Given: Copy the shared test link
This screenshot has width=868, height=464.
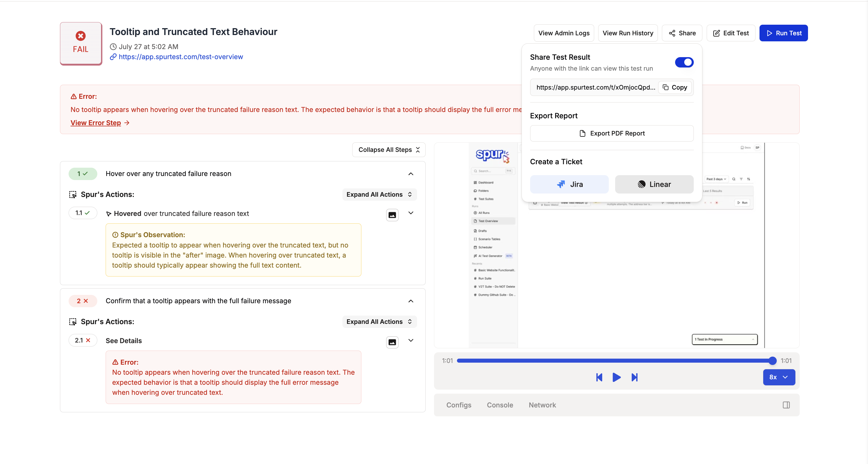Looking at the screenshot, I should [x=675, y=87].
